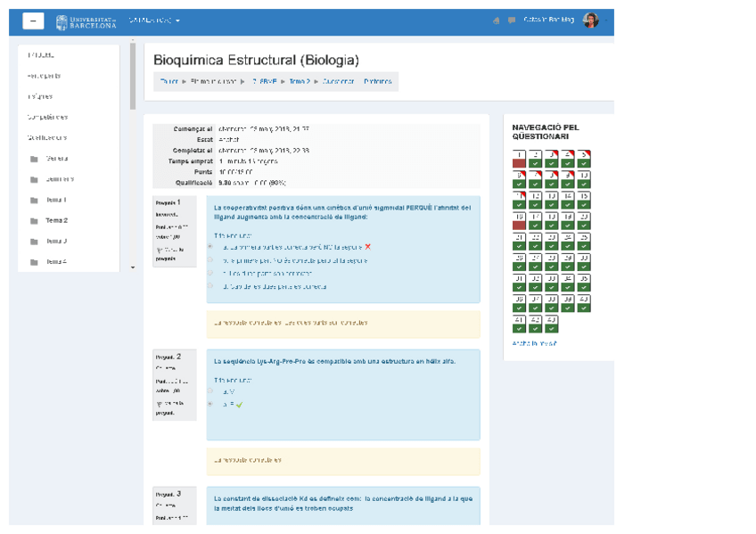Click the Bioquímica Estructural (Biologia) heading
The width and height of the screenshot is (756, 534).
pos(256,61)
